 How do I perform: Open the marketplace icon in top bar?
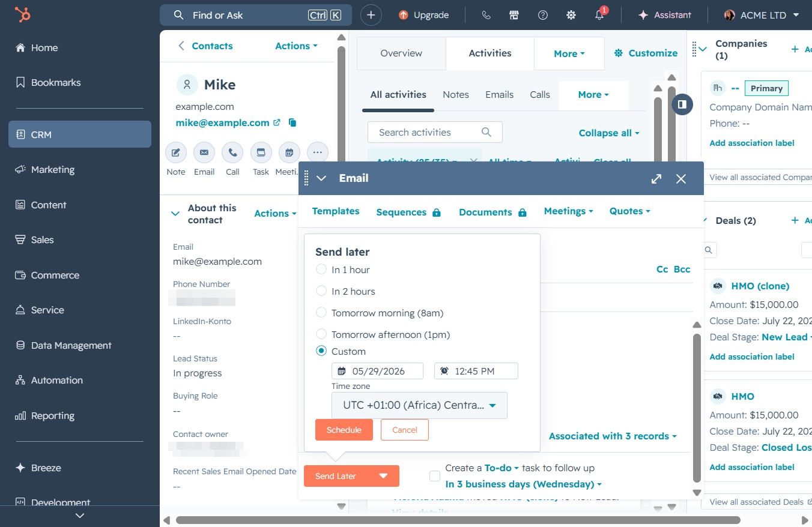tap(514, 15)
